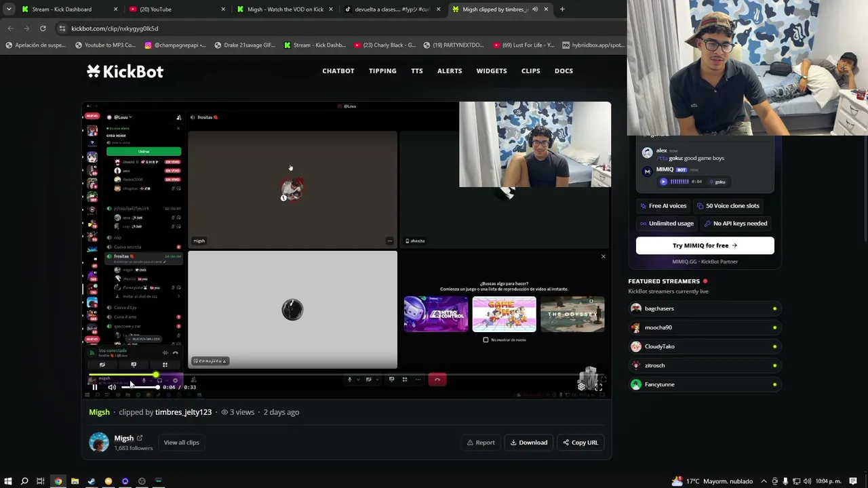Open the browser tab search dropdown
The height and width of the screenshot is (488, 868).
pos(9,9)
